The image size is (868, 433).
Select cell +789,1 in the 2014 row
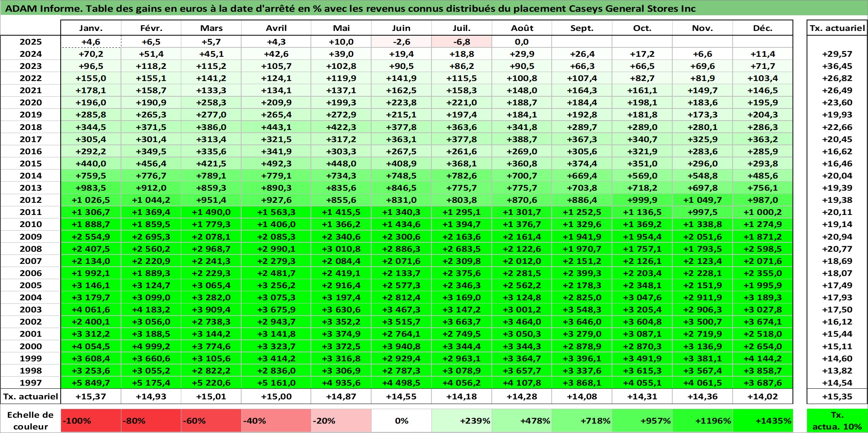211,176
